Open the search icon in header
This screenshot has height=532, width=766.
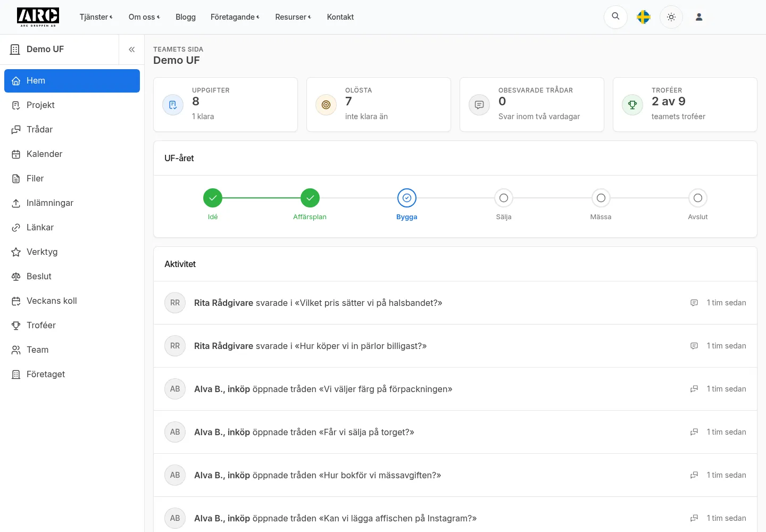point(615,17)
